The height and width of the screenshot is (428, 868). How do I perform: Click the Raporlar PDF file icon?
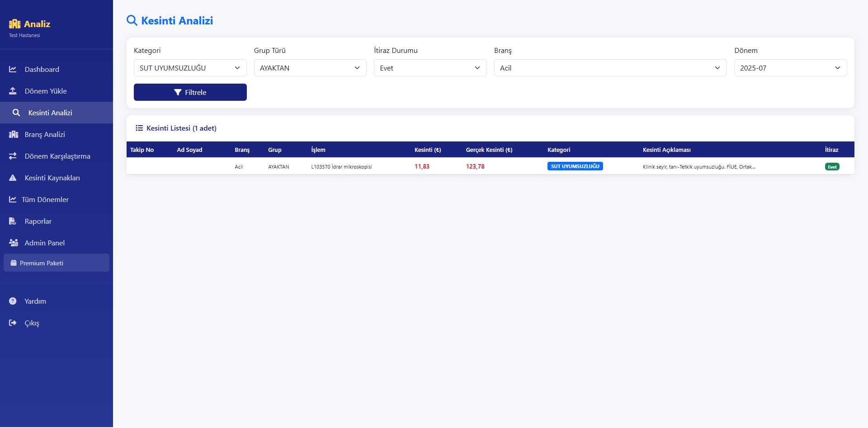point(13,221)
